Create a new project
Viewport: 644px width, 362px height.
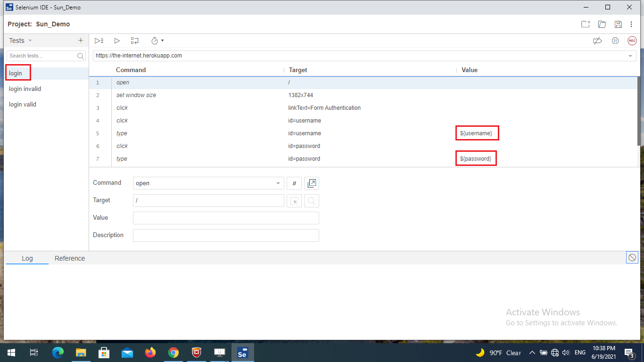pos(586,25)
